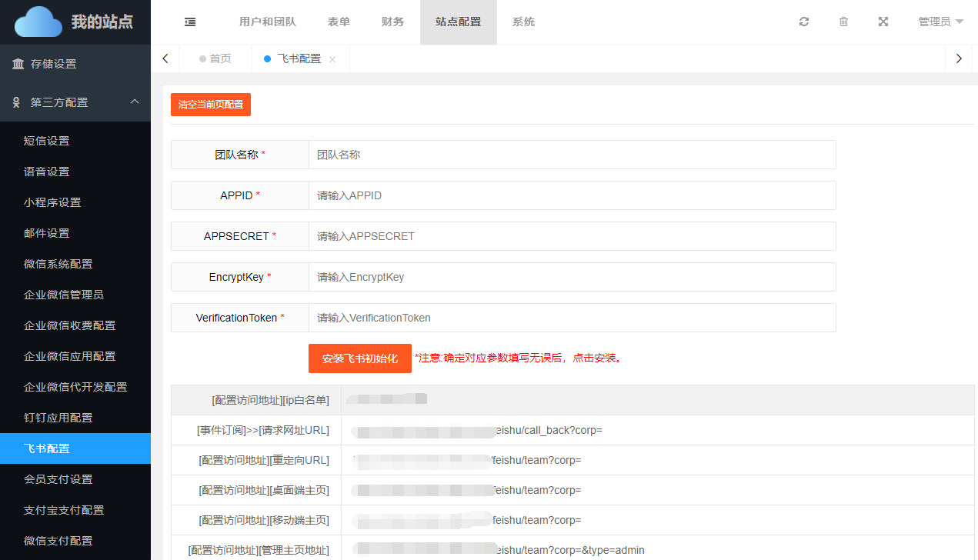The height and width of the screenshot is (560, 978).
Task: Select 钉钉应用配置 in the sidebar
Action: 58,418
